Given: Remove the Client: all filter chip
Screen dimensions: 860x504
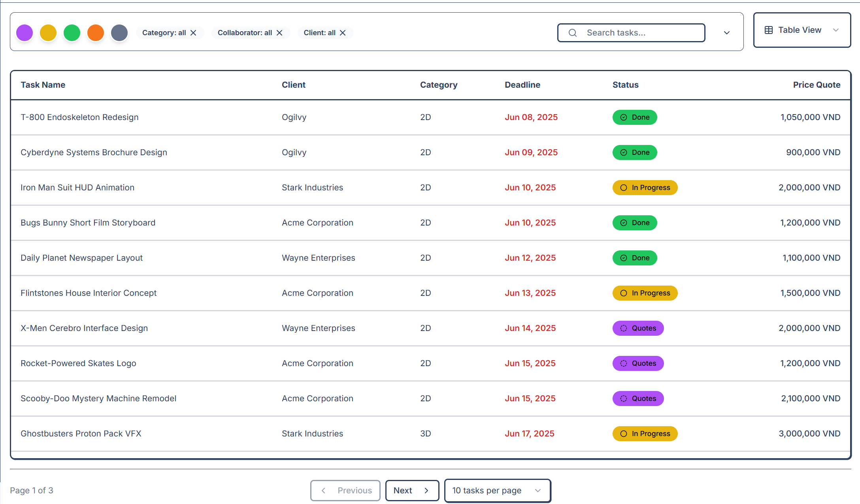Looking at the screenshot, I should coord(343,33).
